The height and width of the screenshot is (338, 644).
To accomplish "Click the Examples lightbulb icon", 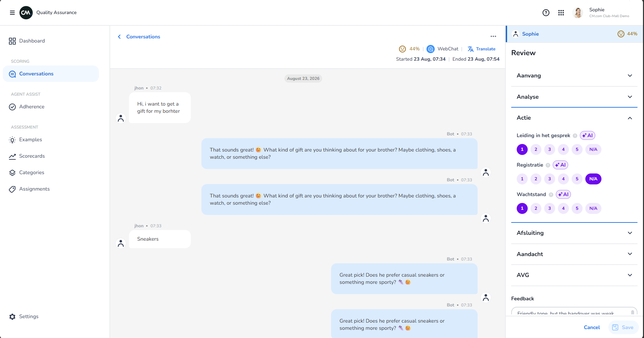I will [12, 140].
